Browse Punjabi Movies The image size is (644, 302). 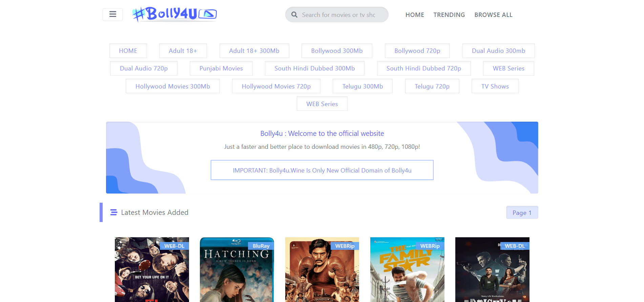click(221, 68)
